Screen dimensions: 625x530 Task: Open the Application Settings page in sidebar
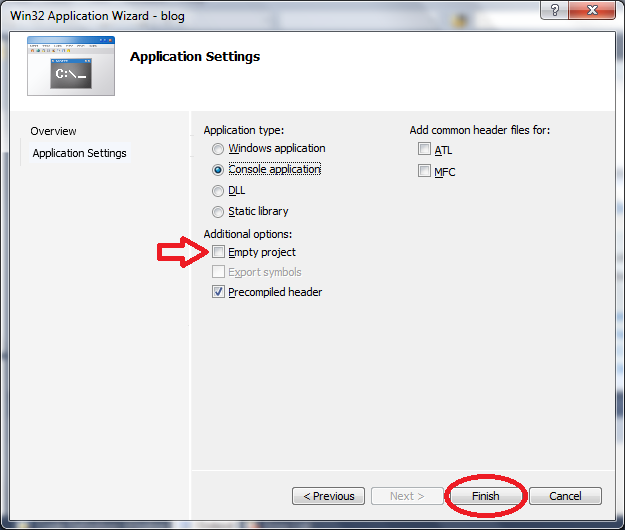(x=79, y=153)
